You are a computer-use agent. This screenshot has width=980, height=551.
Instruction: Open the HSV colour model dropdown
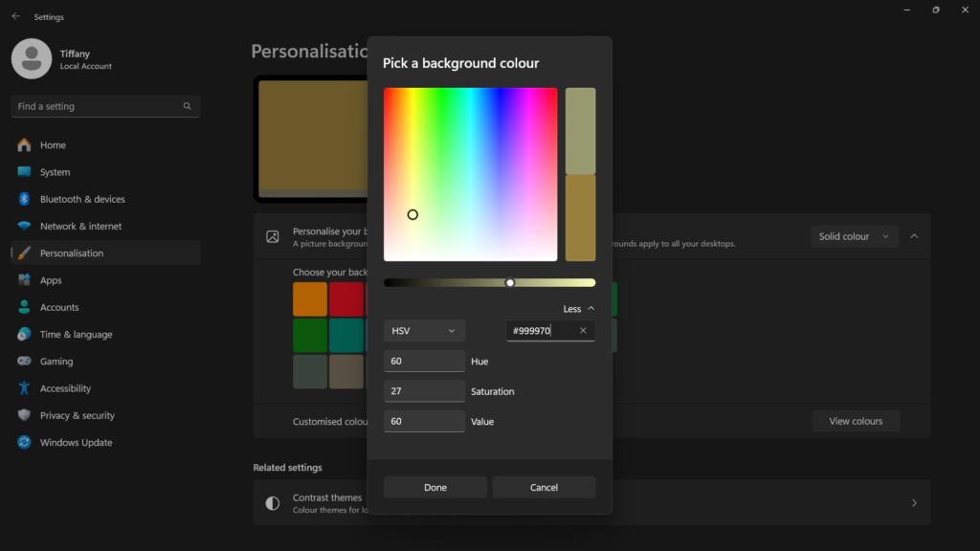[x=424, y=331]
